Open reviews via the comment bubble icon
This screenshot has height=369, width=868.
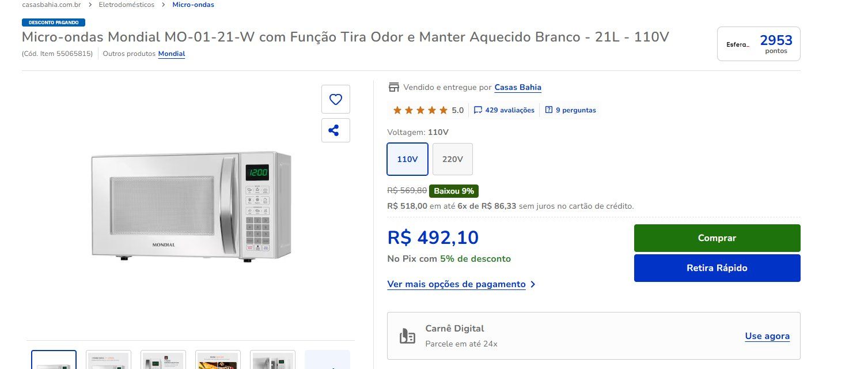(478, 110)
